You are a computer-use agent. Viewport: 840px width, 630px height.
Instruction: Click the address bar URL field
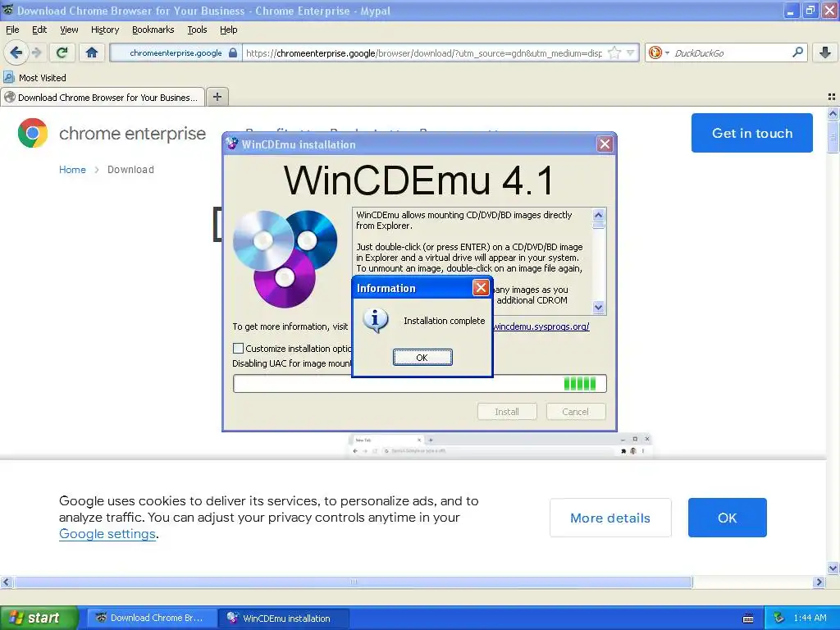pyautogui.click(x=424, y=53)
